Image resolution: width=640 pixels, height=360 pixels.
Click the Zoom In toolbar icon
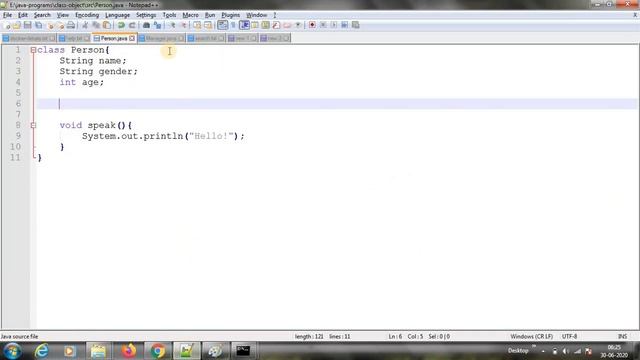(x=172, y=25)
